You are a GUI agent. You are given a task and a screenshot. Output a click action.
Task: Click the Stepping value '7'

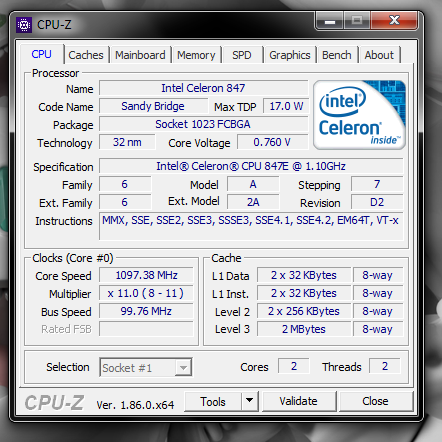(x=377, y=184)
